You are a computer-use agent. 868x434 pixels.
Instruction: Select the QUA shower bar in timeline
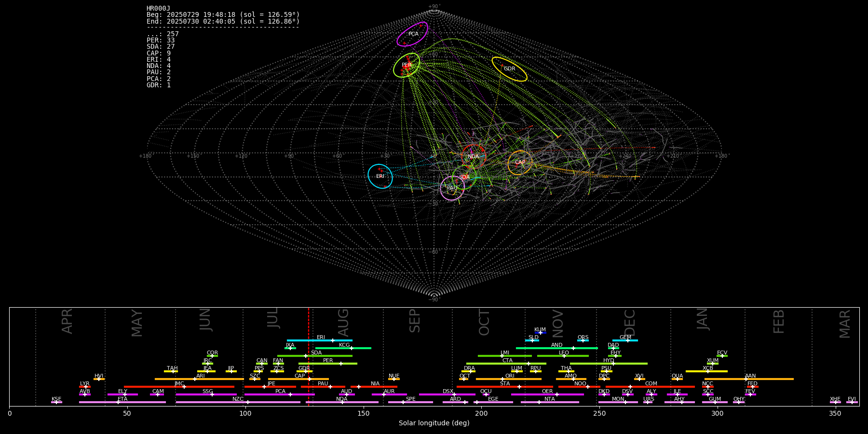tap(678, 379)
